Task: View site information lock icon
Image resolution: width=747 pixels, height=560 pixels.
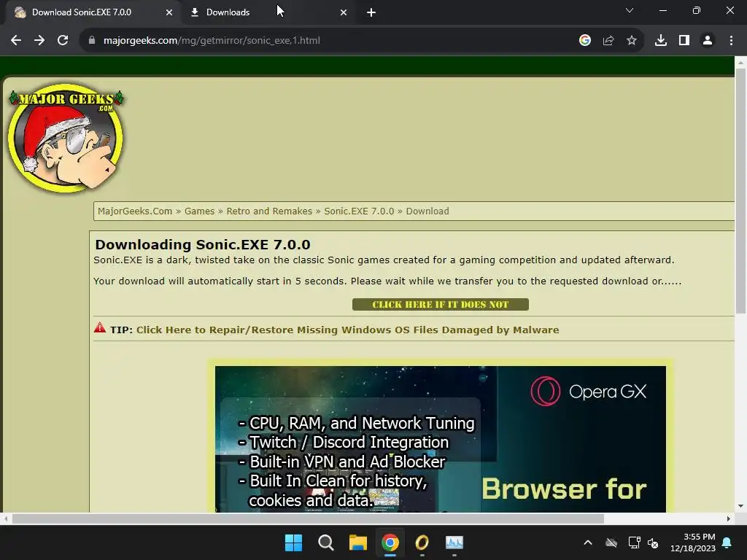Action: (92, 41)
